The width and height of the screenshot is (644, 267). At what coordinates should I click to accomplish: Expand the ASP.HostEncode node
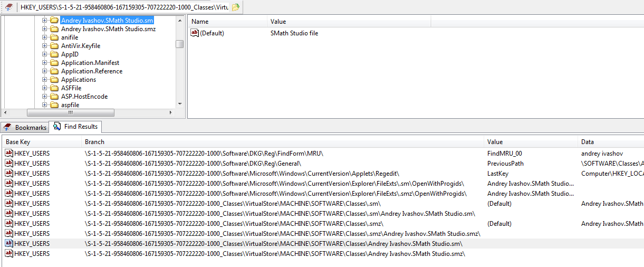pos(45,97)
